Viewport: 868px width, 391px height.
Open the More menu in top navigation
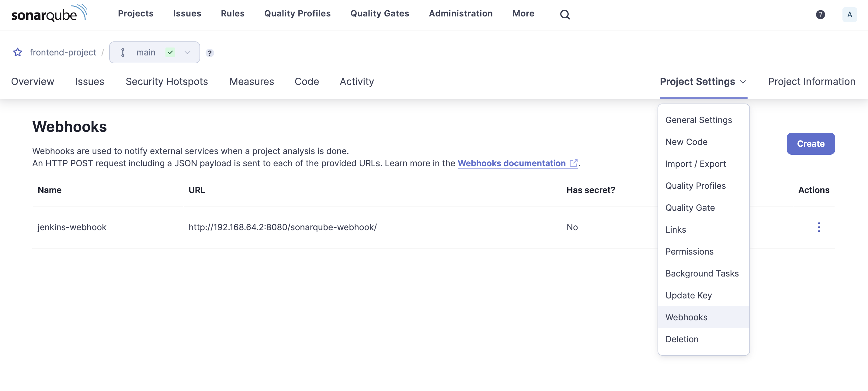pos(523,13)
